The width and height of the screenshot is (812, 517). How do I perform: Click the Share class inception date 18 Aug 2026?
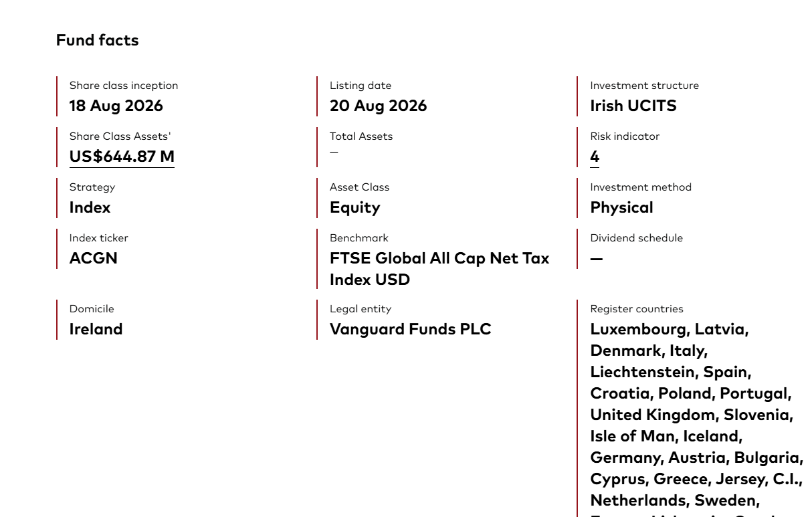[x=116, y=106]
